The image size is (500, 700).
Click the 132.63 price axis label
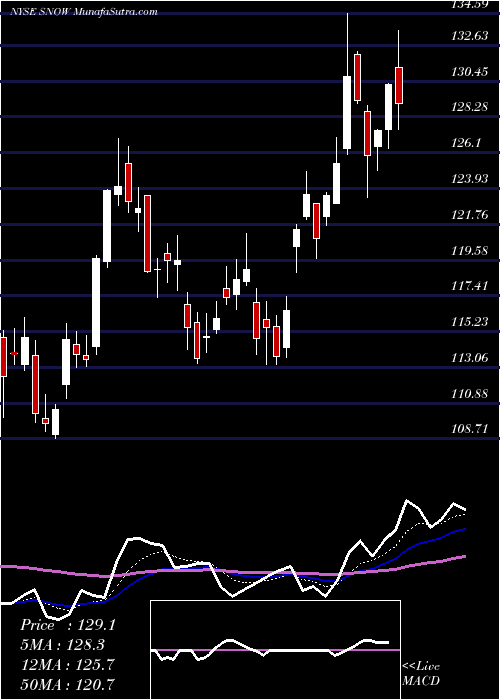[x=469, y=36]
